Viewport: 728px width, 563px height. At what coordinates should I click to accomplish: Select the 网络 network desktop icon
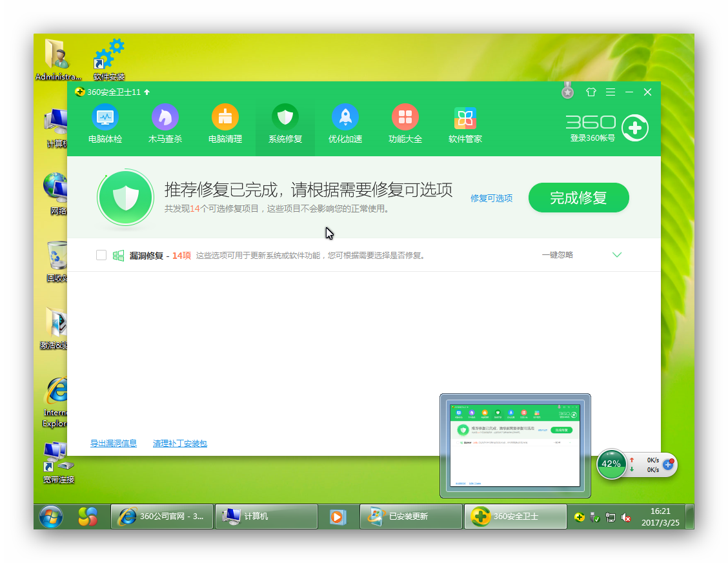(x=56, y=194)
